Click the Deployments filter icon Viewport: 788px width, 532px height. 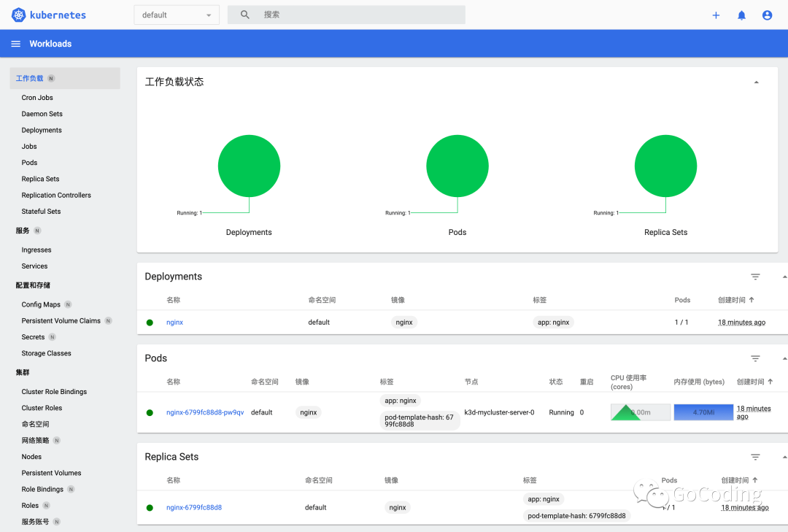pos(755,277)
